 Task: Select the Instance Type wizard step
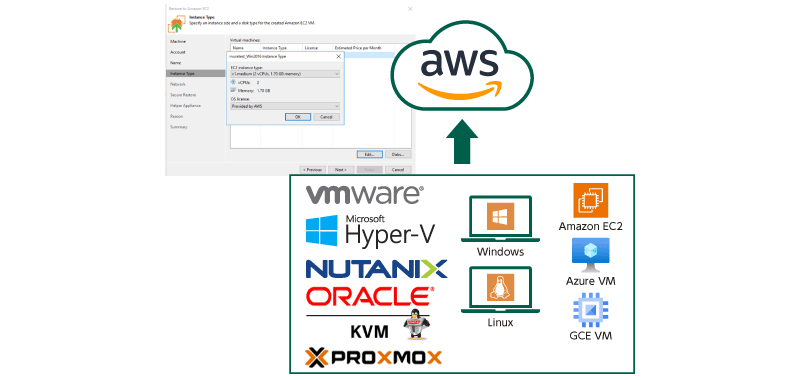(x=196, y=73)
